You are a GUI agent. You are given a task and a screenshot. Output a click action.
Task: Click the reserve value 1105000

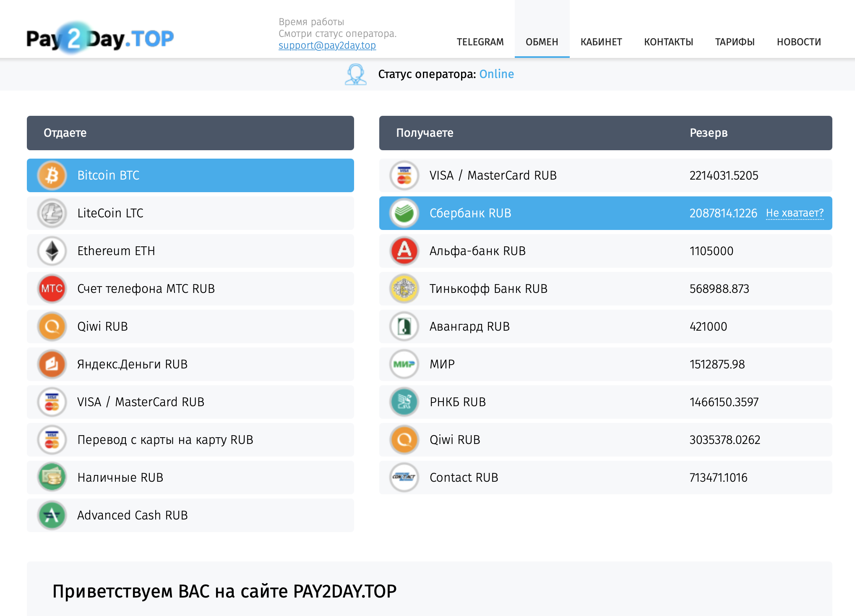click(712, 251)
